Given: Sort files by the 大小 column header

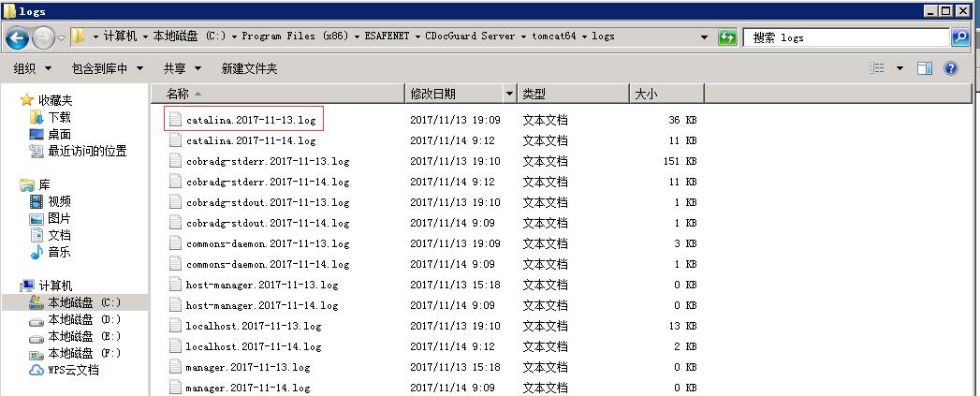Looking at the screenshot, I should [646, 94].
